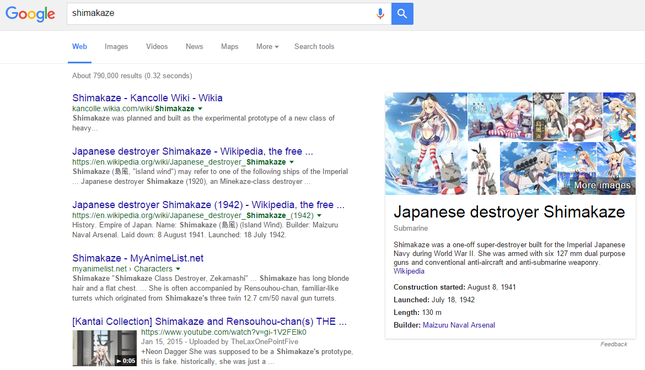The width and height of the screenshot is (645, 370).
Task: Expand arrow beside Shimakaze_(1942) URL
Action: point(319,216)
